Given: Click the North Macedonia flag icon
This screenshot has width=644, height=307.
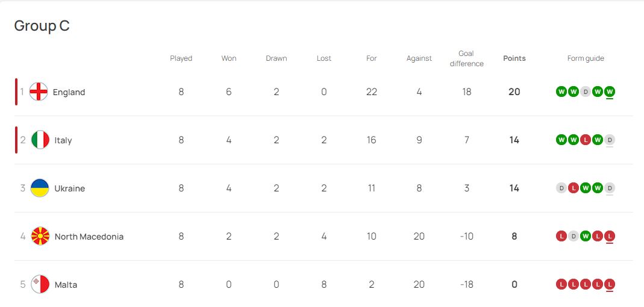Looking at the screenshot, I should [x=40, y=236].
